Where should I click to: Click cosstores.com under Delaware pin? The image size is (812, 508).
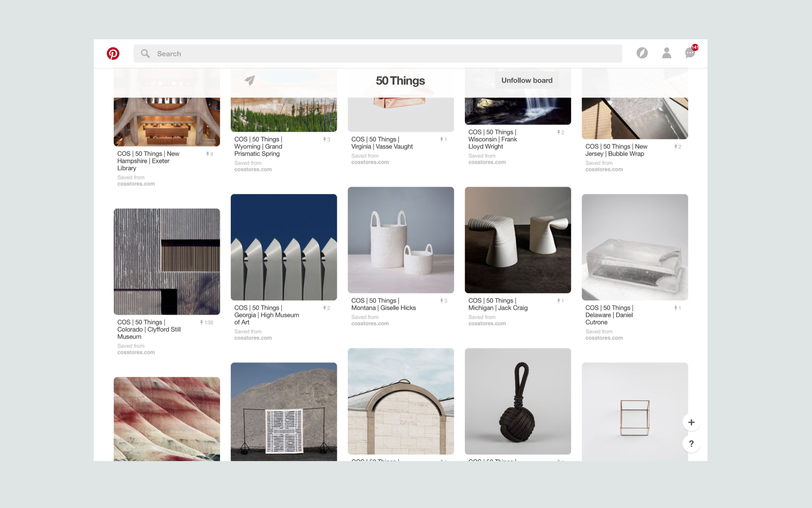(604, 338)
